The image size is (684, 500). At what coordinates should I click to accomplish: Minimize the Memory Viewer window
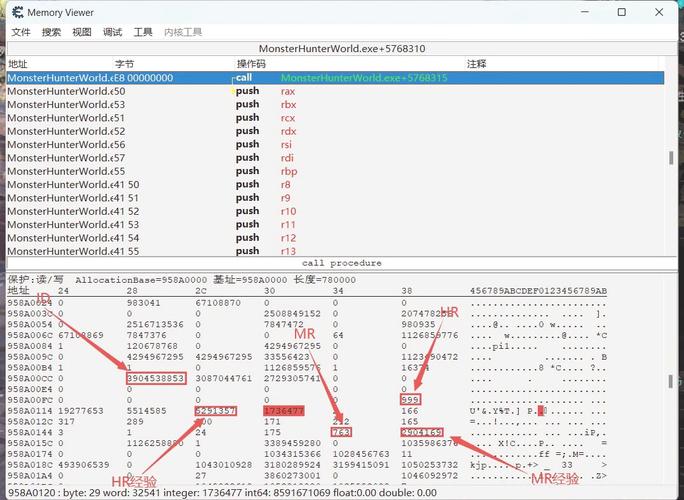585,12
